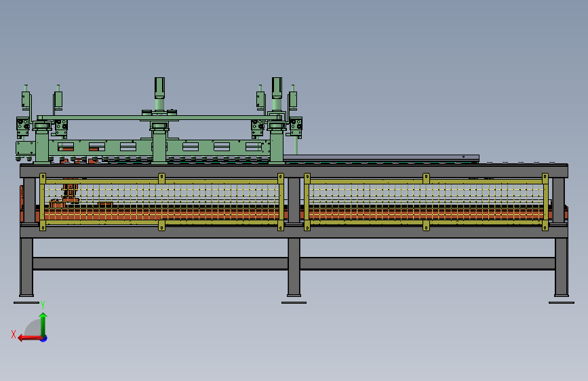Select the center gray frame leg

click(294, 267)
